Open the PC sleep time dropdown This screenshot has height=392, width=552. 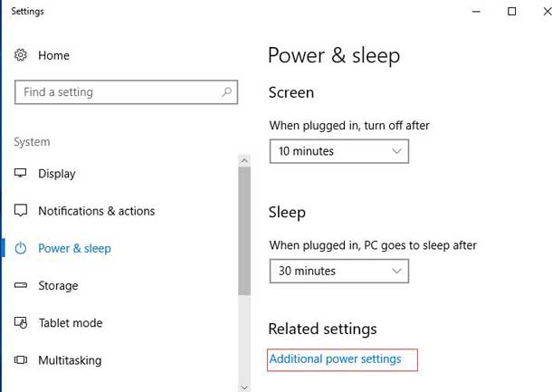[x=339, y=272]
